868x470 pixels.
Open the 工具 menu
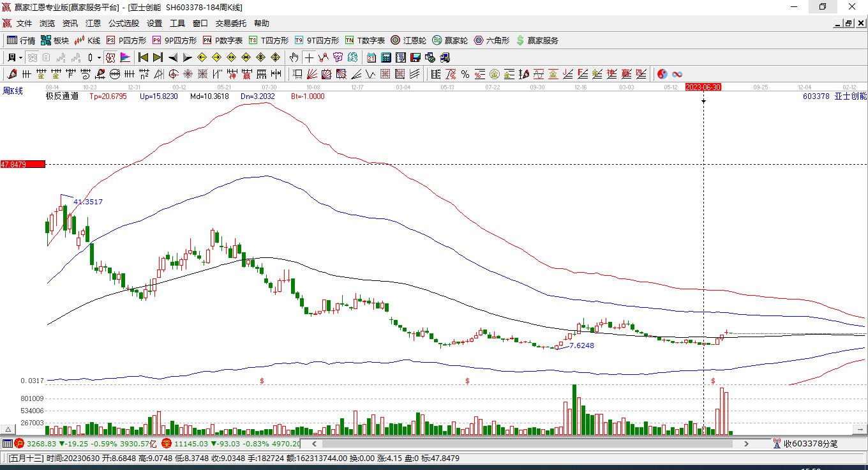click(177, 24)
